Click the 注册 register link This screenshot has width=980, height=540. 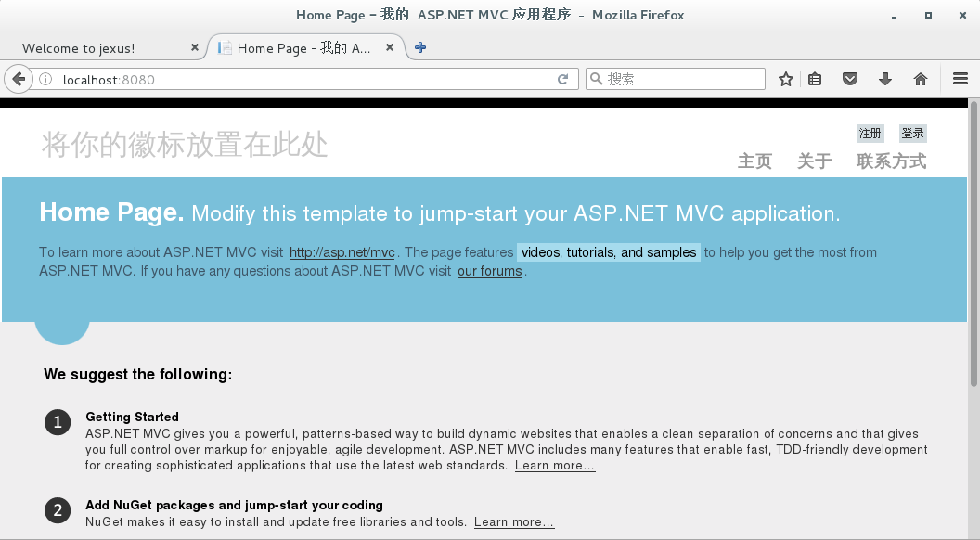click(870, 133)
